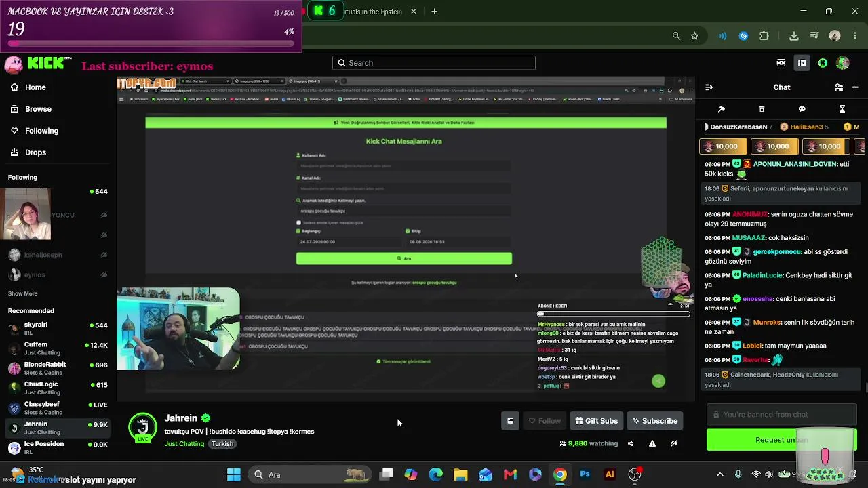
Task: Open the Classybeef channel
Action: (57, 408)
